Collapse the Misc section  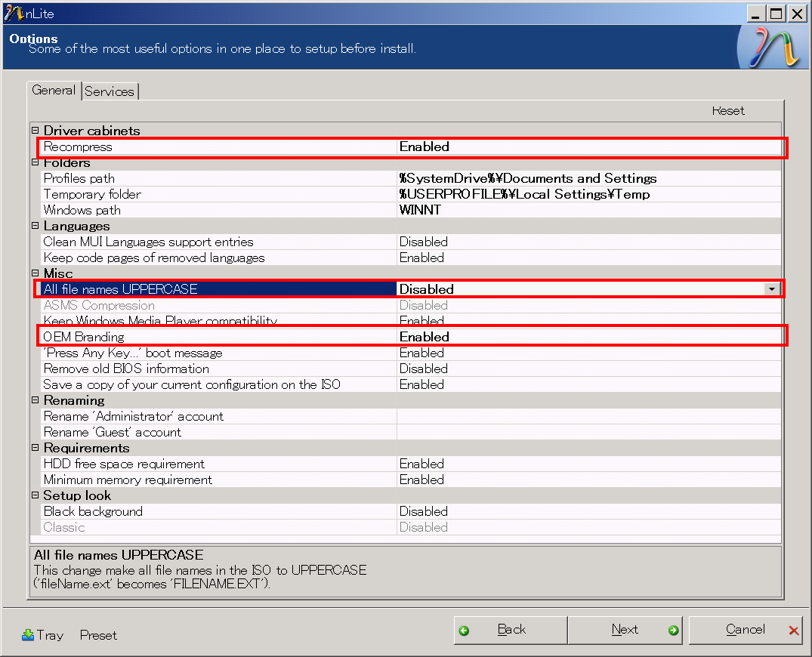[34, 273]
